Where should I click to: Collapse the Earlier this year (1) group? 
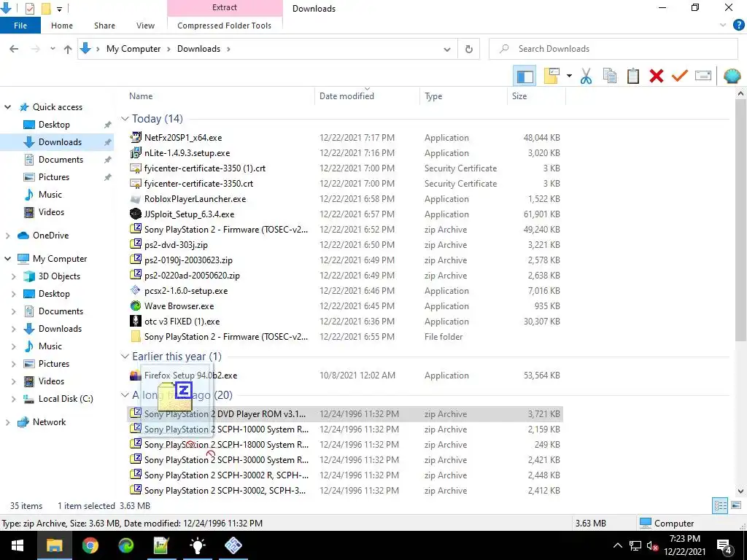point(125,356)
